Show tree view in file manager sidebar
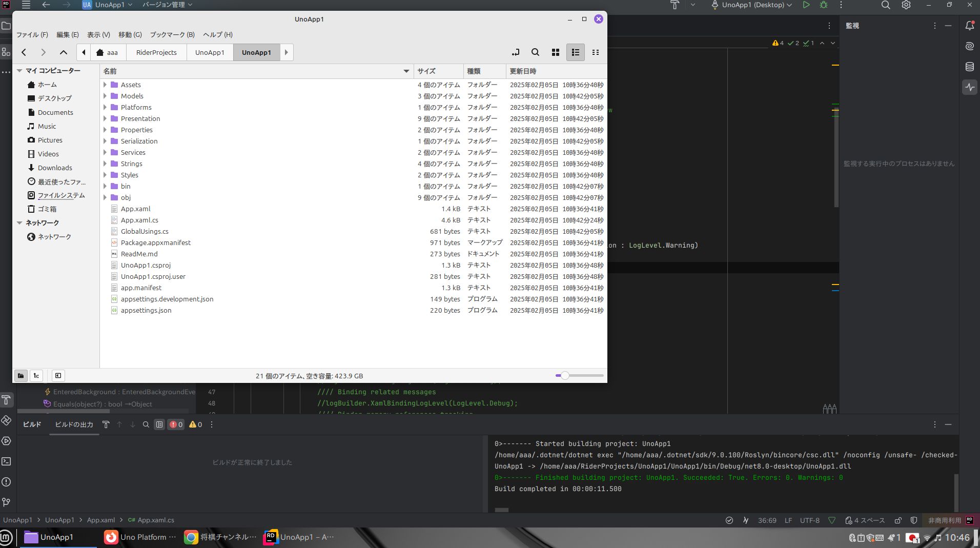 click(x=36, y=376)
